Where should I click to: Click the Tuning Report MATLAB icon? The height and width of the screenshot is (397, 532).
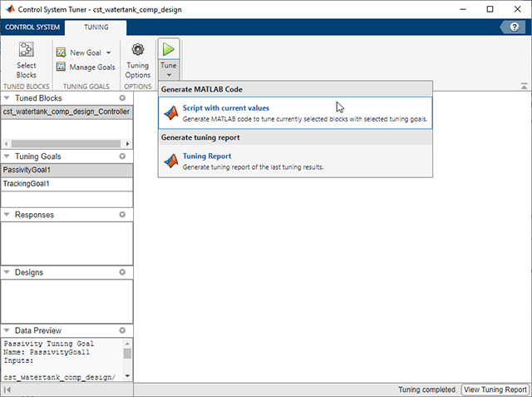[x=171, y=161]
